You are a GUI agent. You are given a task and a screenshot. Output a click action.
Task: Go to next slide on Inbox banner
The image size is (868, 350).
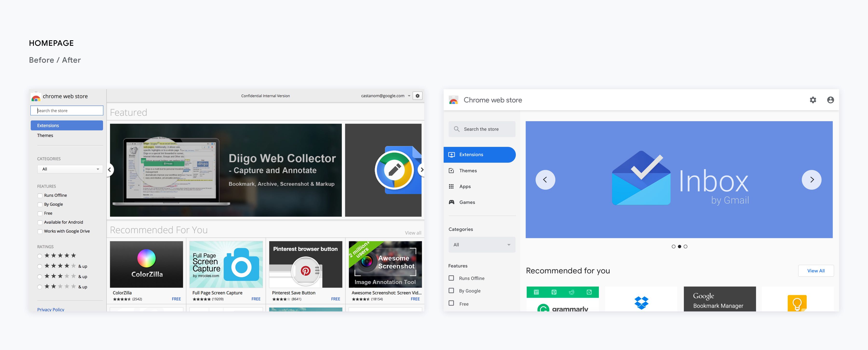811,180
